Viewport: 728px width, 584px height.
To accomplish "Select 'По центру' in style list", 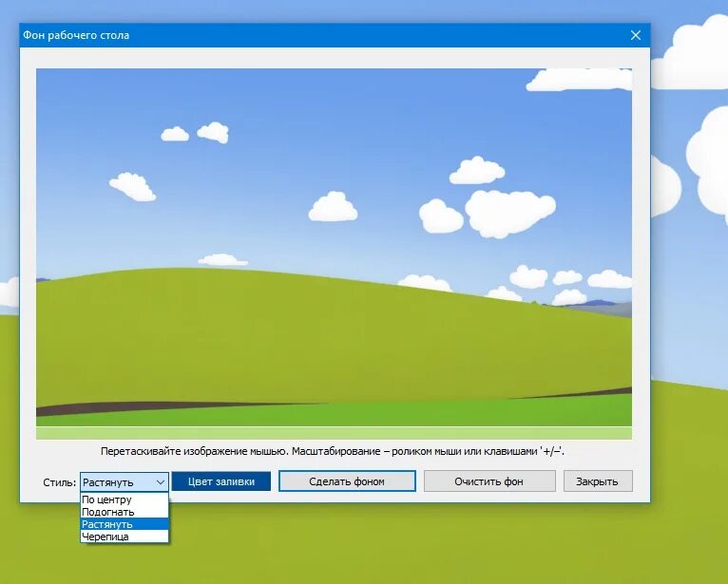I will (124, 499).
